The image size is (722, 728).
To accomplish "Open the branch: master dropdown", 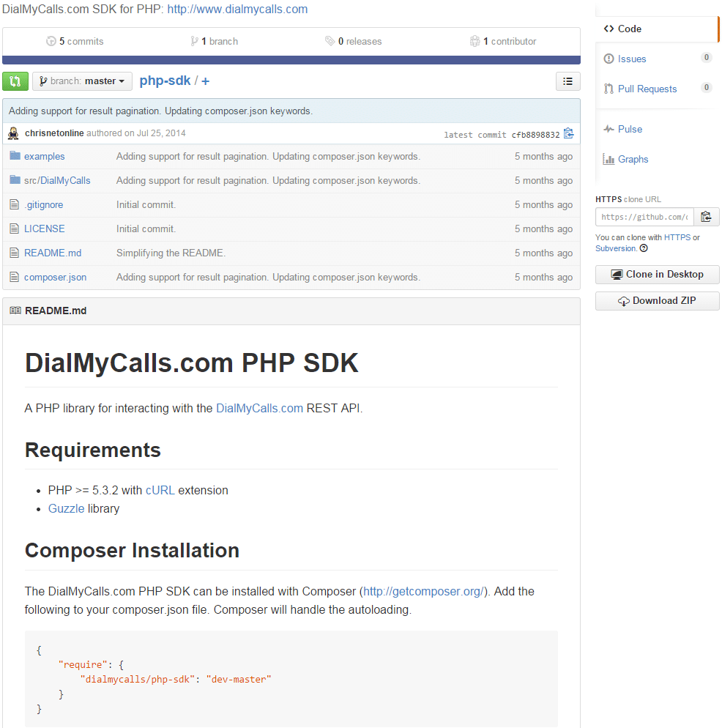I will [82, 81].
